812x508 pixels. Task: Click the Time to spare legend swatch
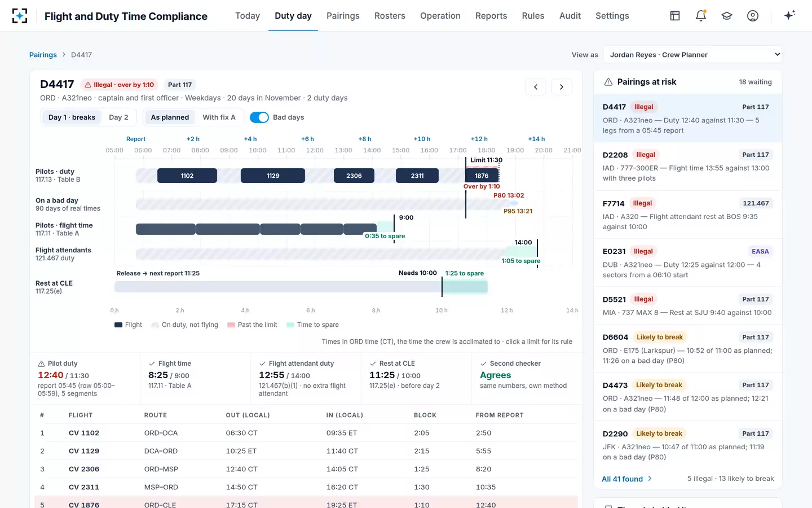tap(290, 325)
